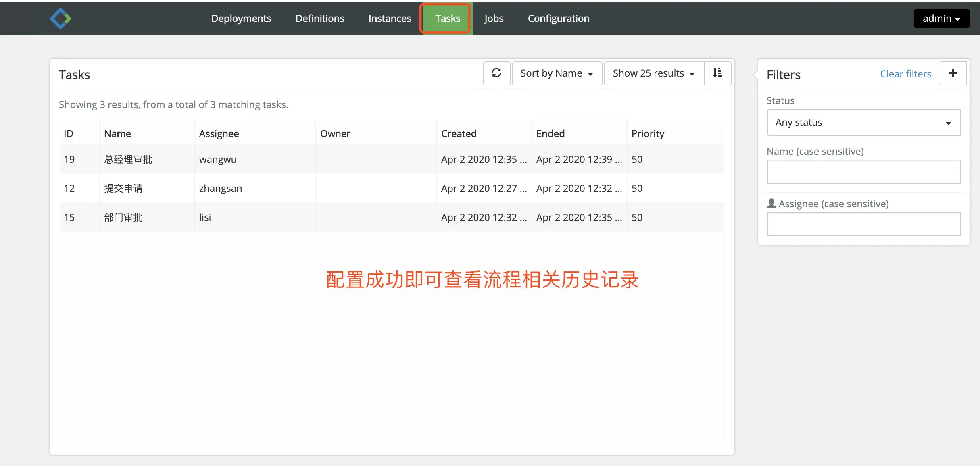Click the Clear filters link

[x=905, y=74]
